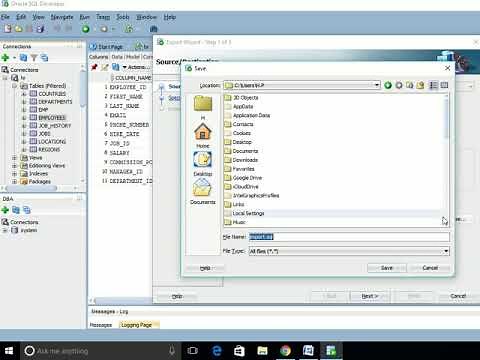The width and height of the screenshot is (480, 360).
Task: Open the File Type dropdown
Action: (446, 251)
